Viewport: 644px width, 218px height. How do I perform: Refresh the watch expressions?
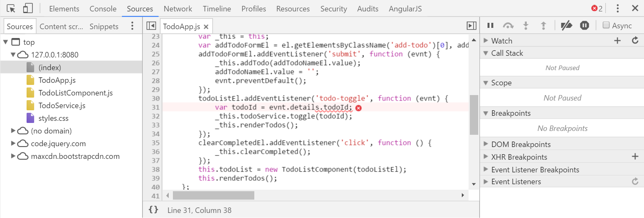pos(635,41)
